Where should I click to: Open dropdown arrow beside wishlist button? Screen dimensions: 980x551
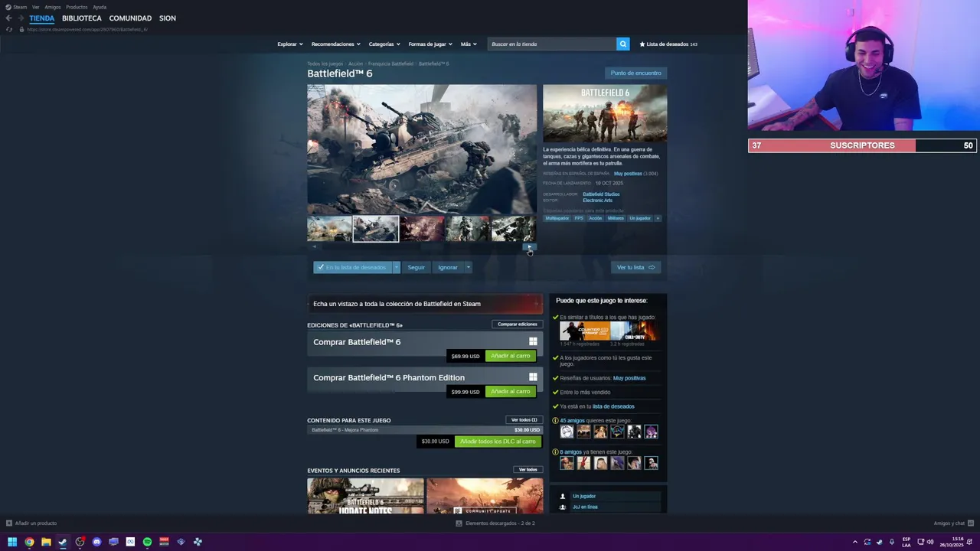(396, 267)
